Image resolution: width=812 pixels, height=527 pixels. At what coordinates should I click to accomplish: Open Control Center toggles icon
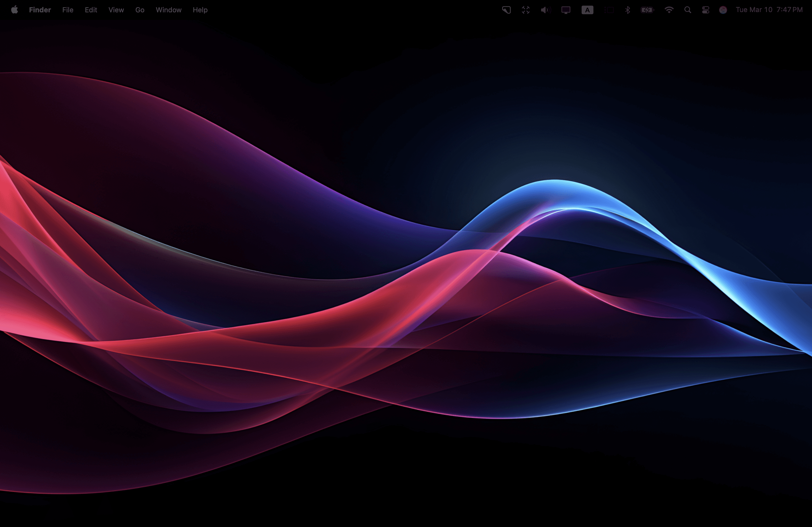(706, 10)
